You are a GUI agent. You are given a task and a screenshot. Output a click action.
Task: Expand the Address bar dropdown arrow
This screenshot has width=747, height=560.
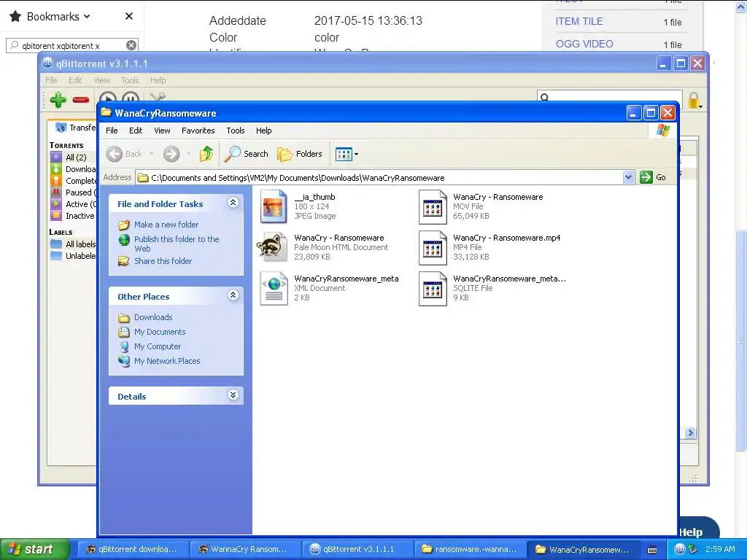point(628,177)
